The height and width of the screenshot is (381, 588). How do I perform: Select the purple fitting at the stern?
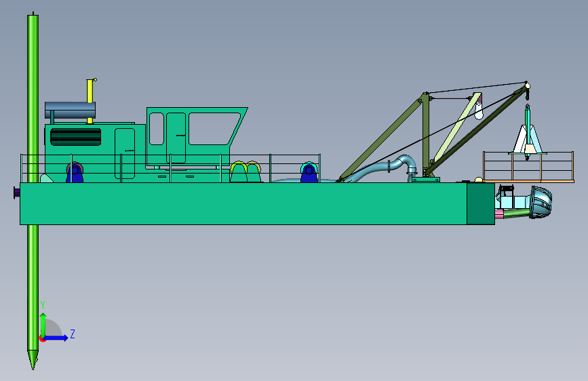tap(16, 193)
